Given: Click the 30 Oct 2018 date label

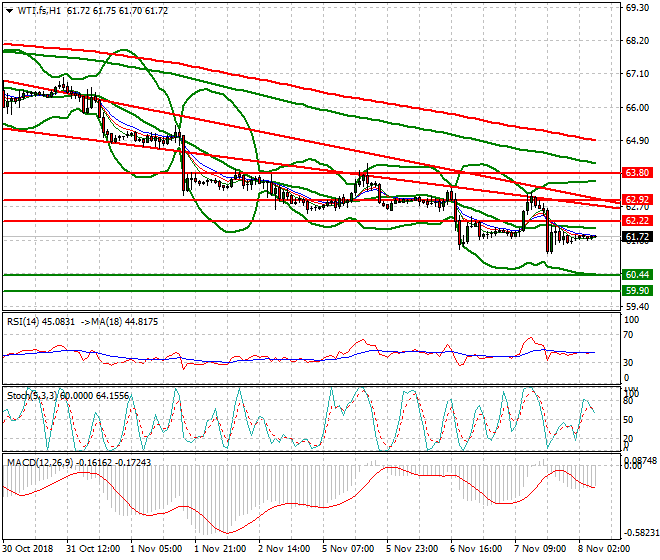Looking at the screenshot, I should 28,549.
